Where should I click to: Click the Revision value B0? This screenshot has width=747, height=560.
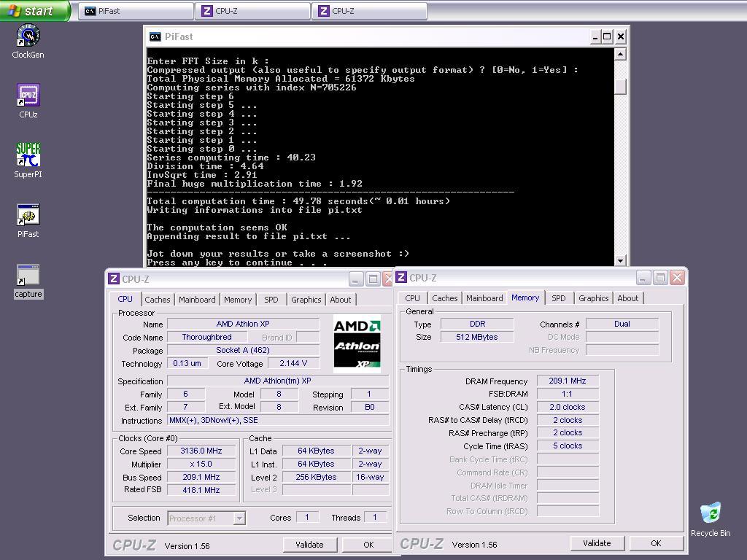point(370,407)
